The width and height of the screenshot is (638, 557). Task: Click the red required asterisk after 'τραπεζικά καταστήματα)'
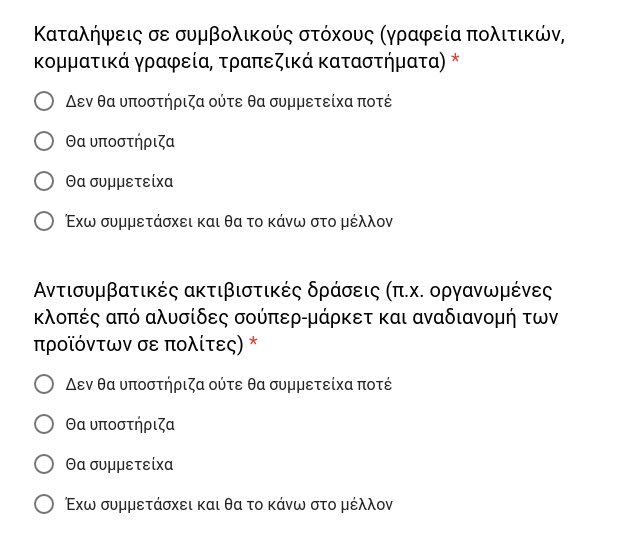click(x=456, y=62)
